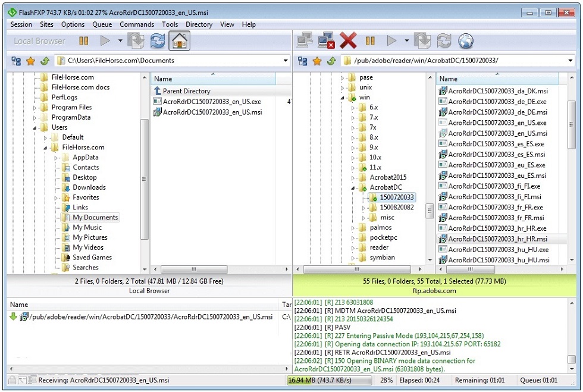Collapse the AcrobatDC remote folder node

click(353, 188)
